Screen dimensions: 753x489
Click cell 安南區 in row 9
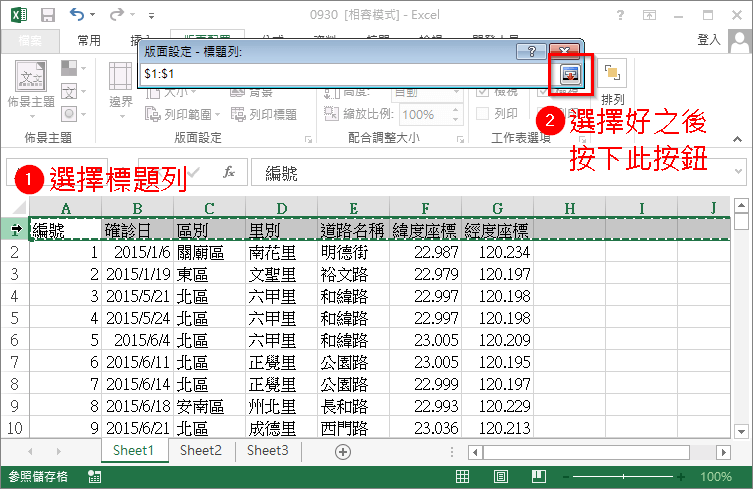tap(209, 406)
